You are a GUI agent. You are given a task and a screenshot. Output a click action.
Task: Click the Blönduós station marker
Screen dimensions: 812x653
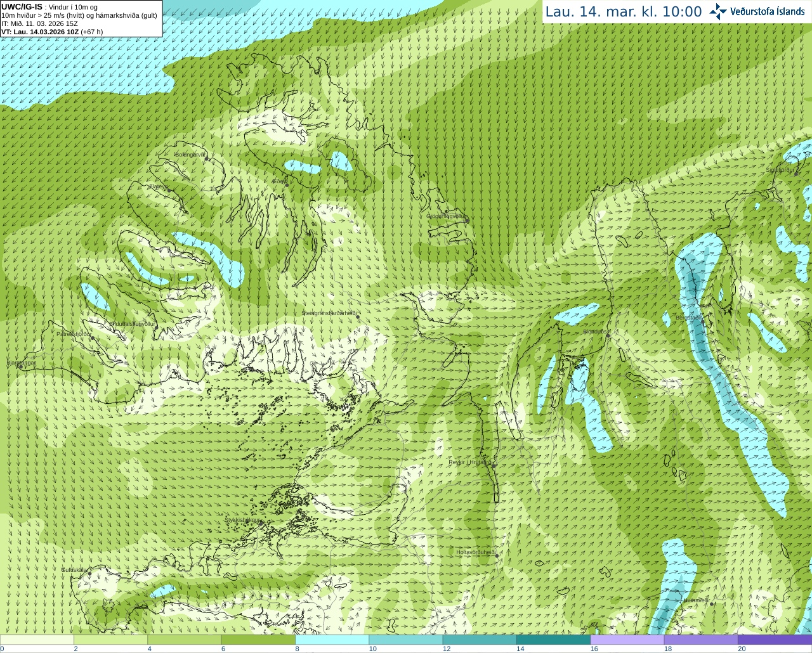(608, 336)
